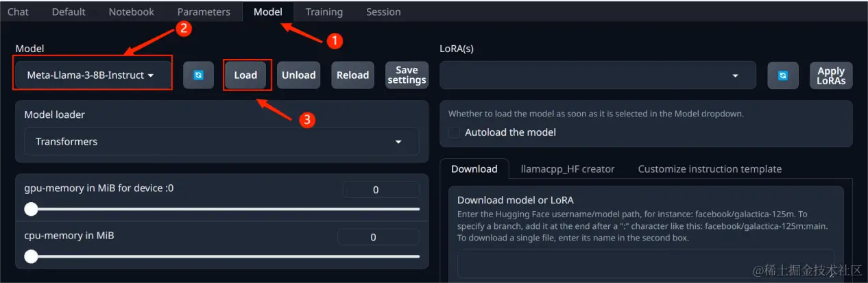Click the Apply LoRAs button
This screenshot has width=868, height=283.
831,75
